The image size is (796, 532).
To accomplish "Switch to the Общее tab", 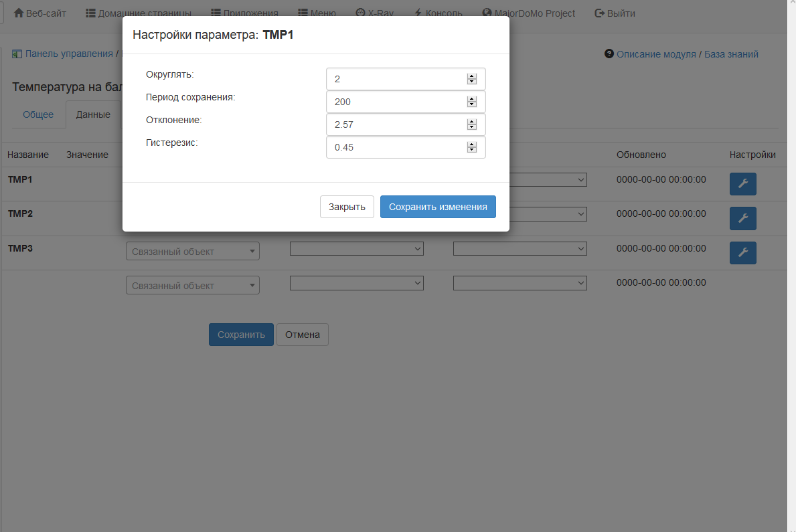I will [38, 114].
